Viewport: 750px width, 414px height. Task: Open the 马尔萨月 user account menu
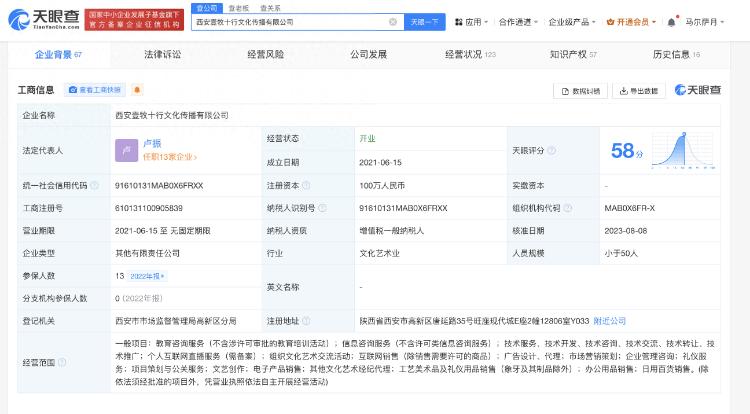pyautogui.click(x=708, y=21)
